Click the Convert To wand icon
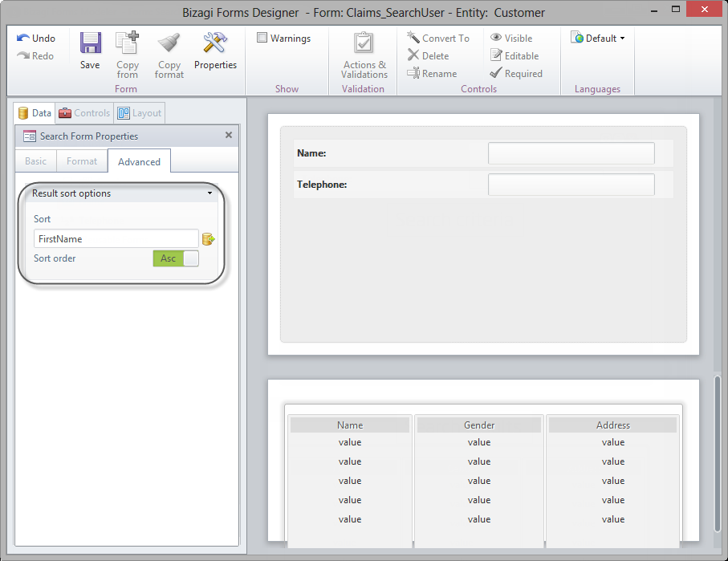 coord(413,37)
